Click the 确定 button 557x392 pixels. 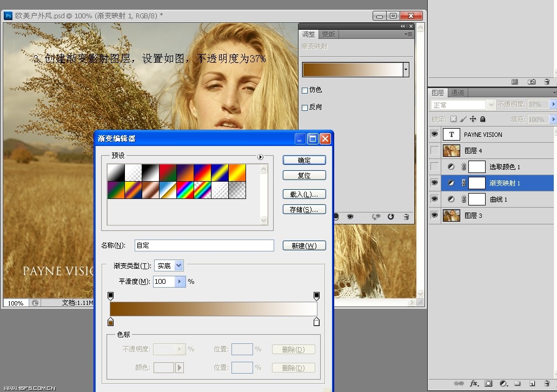pos(304,160)
